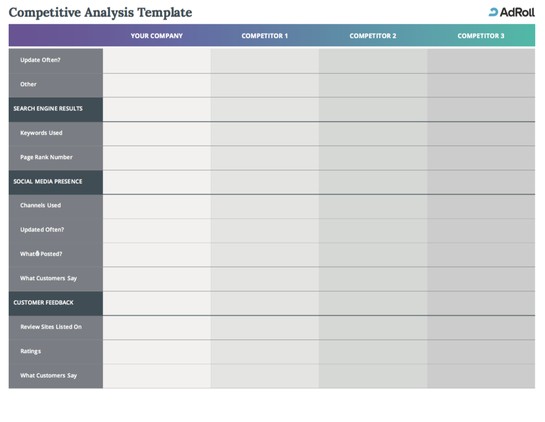Click Your Company cell for Keywords Used
The image size is (545, 422).
(x=157, y=133)
